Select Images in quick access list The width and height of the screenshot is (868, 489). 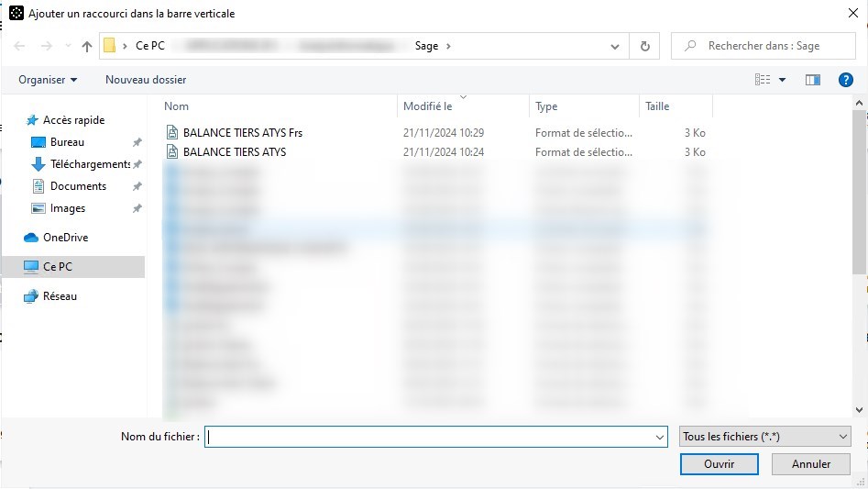click(68, 208)
